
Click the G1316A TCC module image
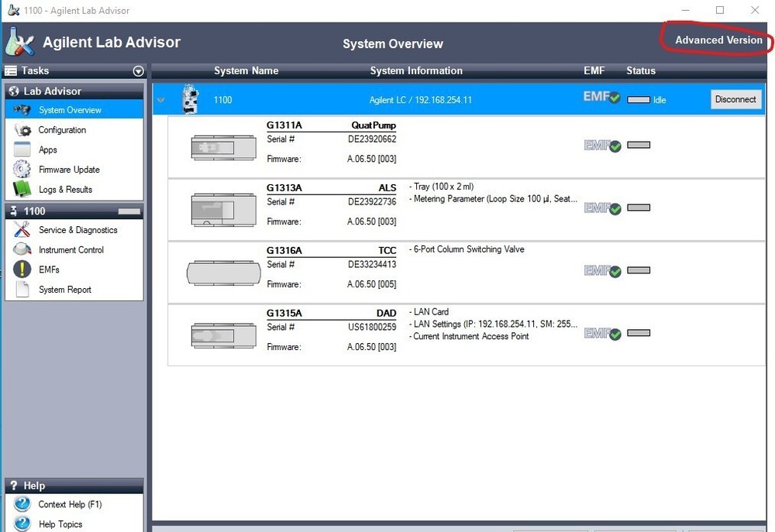click(223, 273)
